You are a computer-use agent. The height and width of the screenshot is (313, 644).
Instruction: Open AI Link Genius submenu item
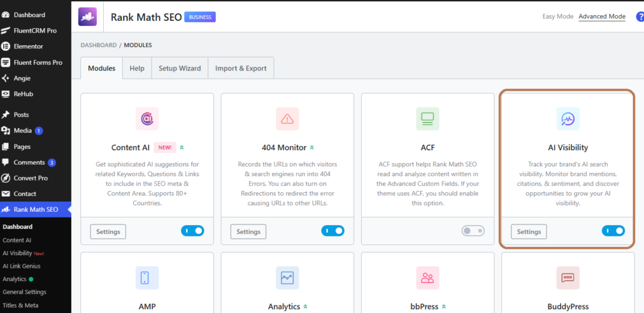point(22,266)
